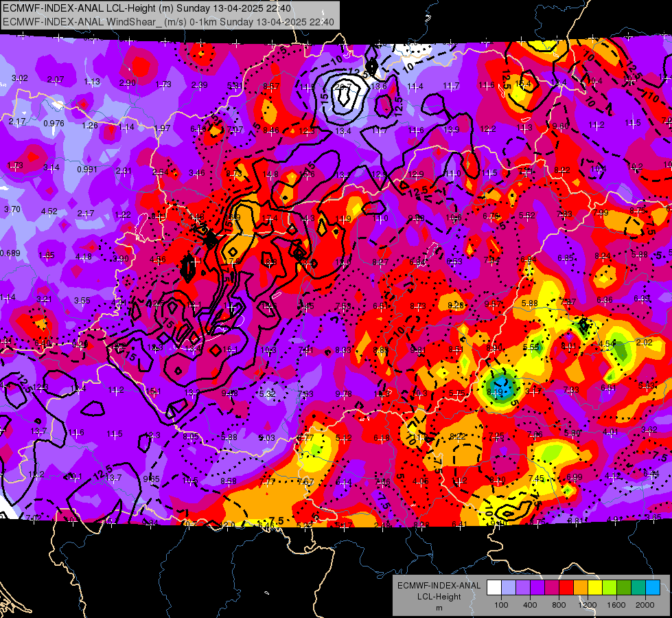The height and width of the screenshot is (618, 672).
Task: Click the grid value 8.58
Action: coord(229,481)
